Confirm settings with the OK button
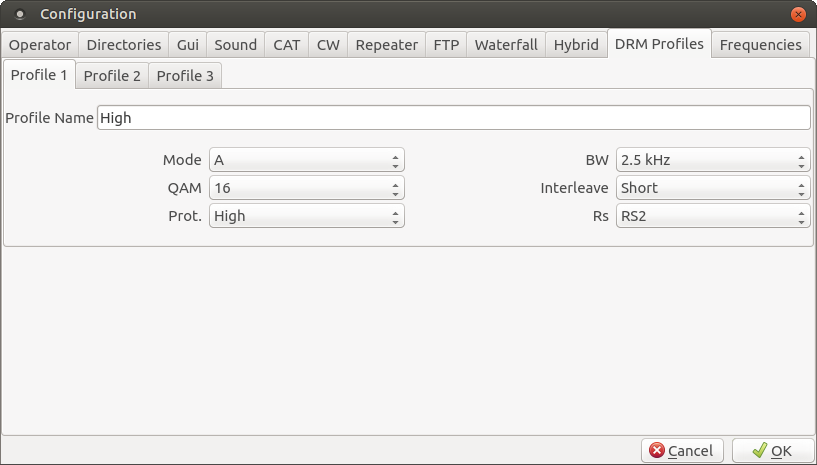Image resolution: width=817 pixels, height=465 pixels. 773,450
